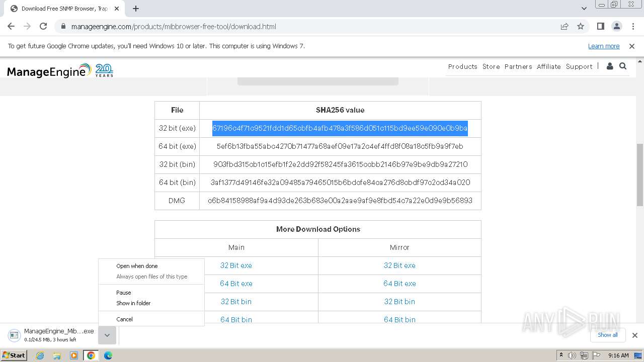View site information lock icon
Screen dimensions: 644x362
[63, 27]
